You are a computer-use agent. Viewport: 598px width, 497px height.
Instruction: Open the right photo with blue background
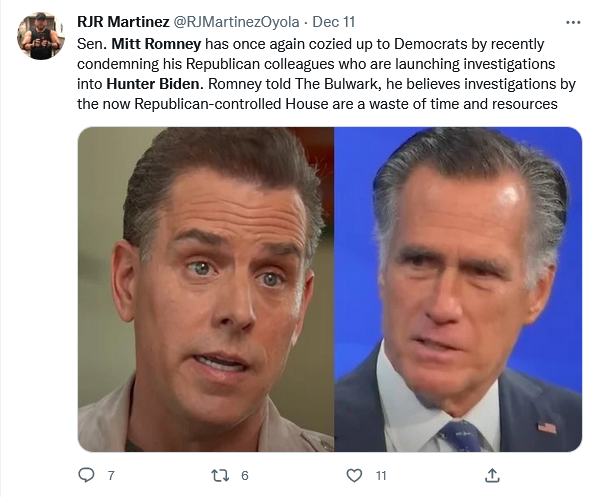click(x=458, y=290)
